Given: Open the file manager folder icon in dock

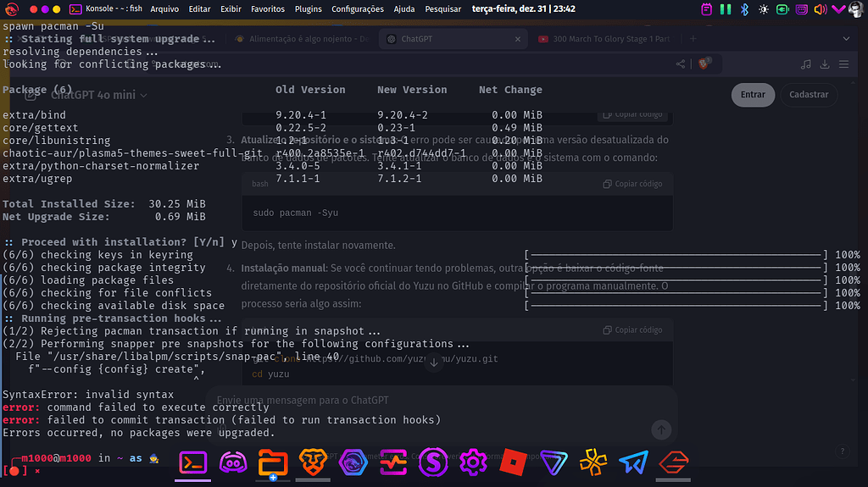Looking at the screenshot, I should [273, 463].
